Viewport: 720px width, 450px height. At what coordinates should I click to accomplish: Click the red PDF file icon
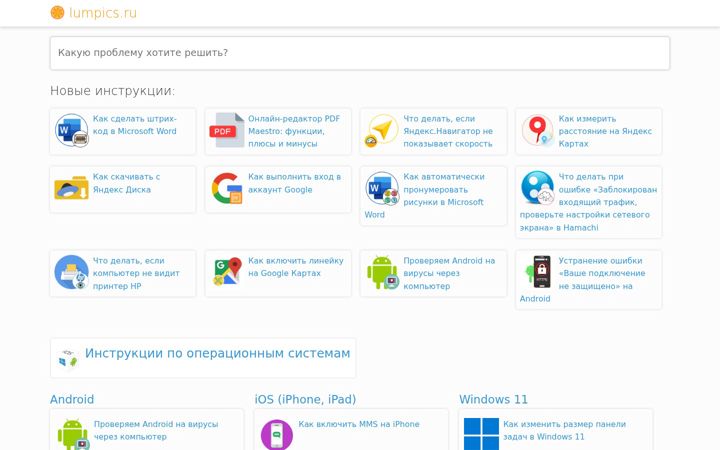(x=227, y=130)
